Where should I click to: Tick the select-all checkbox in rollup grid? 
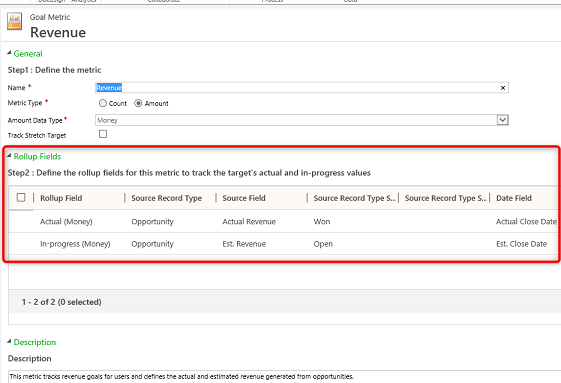pos(21,197)
